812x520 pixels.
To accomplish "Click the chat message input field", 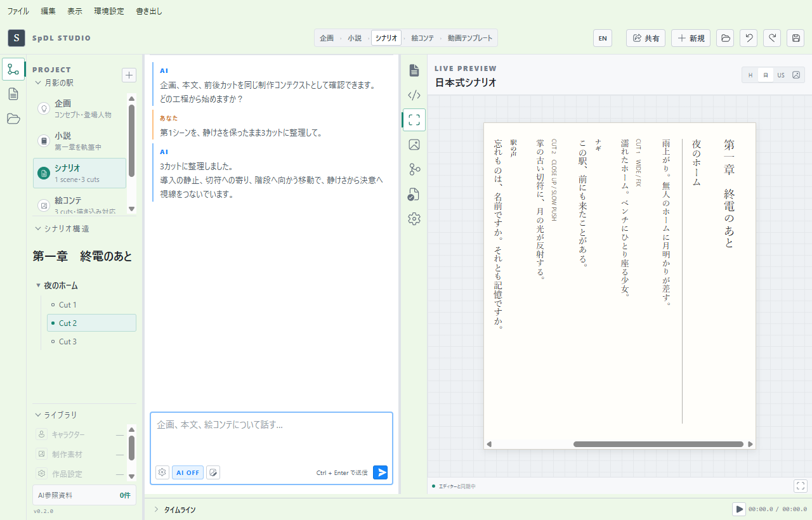I will coord(272,438).
